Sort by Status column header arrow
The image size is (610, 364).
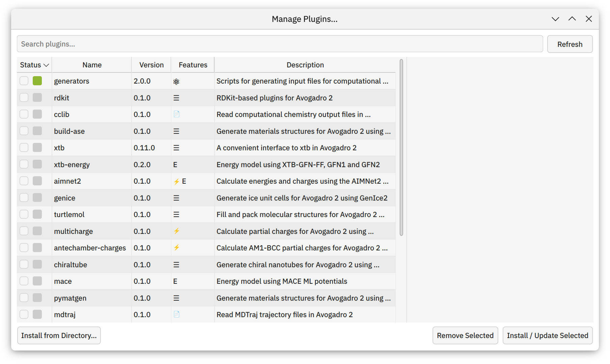click(x=46, y=65)
